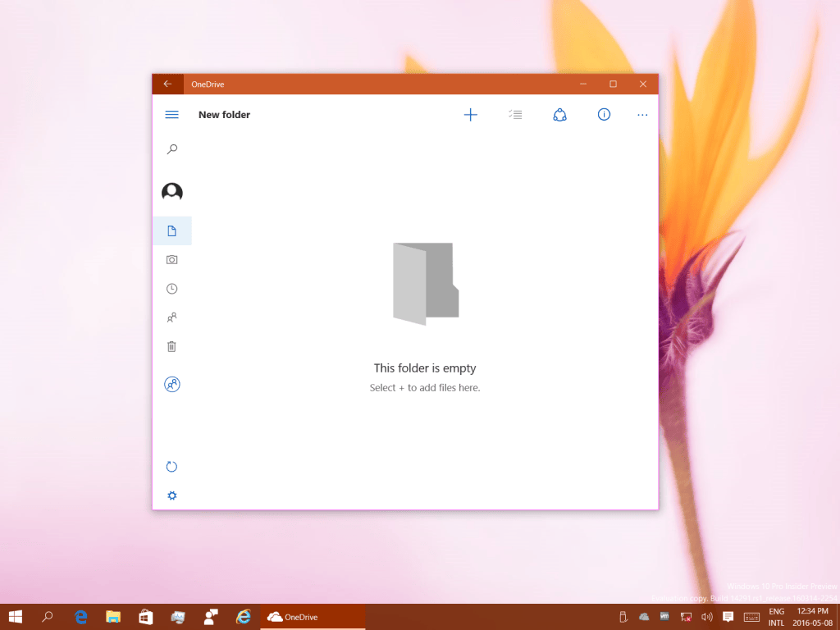Refresh the folder with the circular arrow icon
Screen dimensions: 840x630
click(x=171, y=467)
